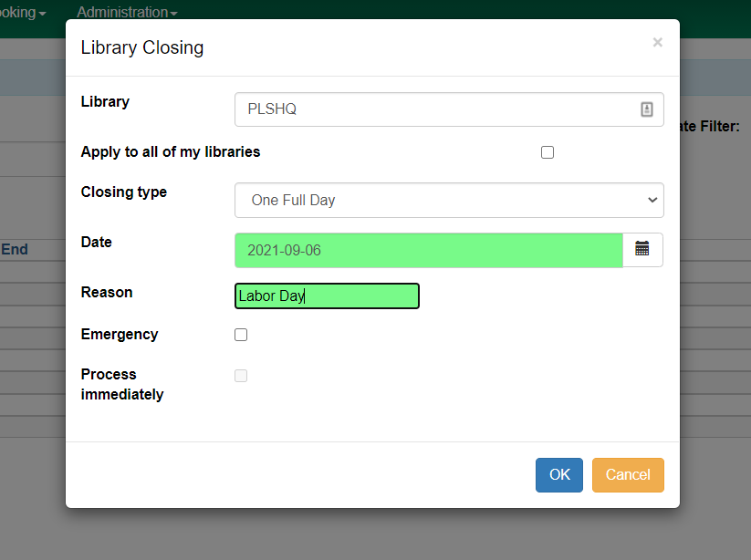
Task: Toggle the Process immediately checkbox
Action: (241, 376)
